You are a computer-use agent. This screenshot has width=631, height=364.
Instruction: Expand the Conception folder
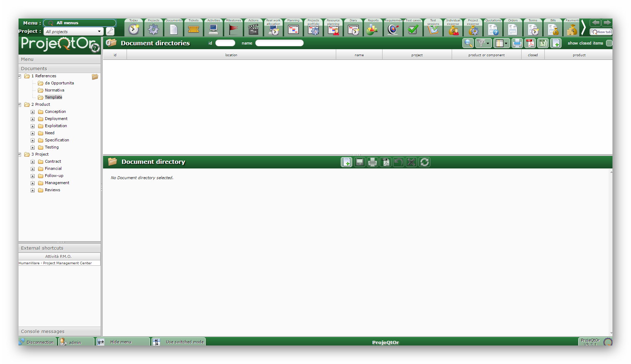point(33,112)
